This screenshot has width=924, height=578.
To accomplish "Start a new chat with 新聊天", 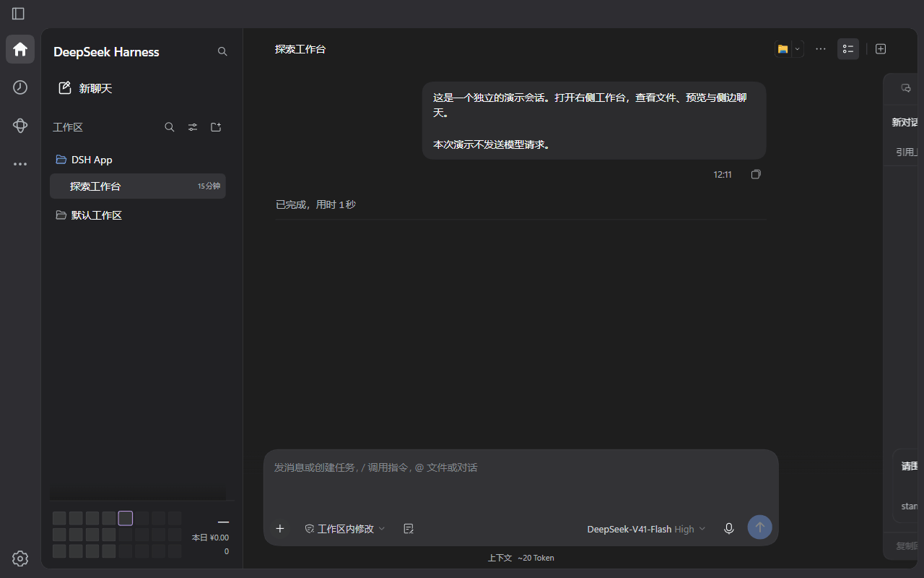I will point(85,88).
